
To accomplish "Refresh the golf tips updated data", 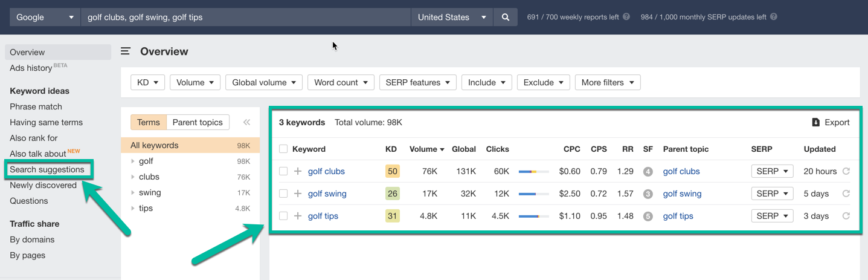I will tap(846, 216).
